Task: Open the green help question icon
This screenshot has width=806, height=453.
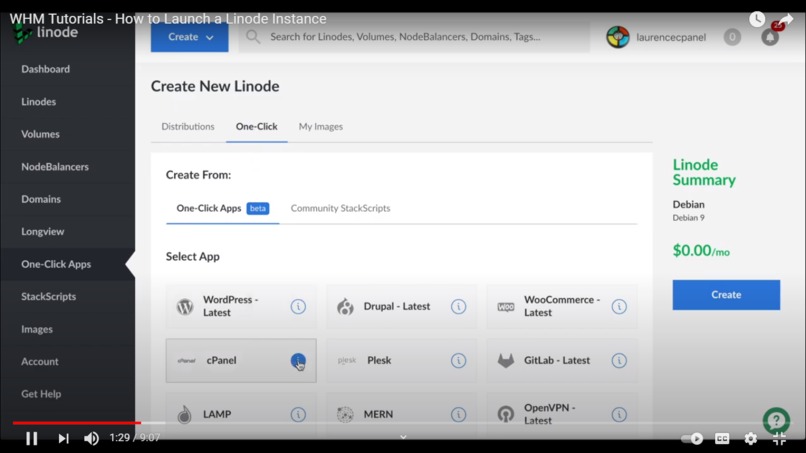Action: click(x=776, y=421)
